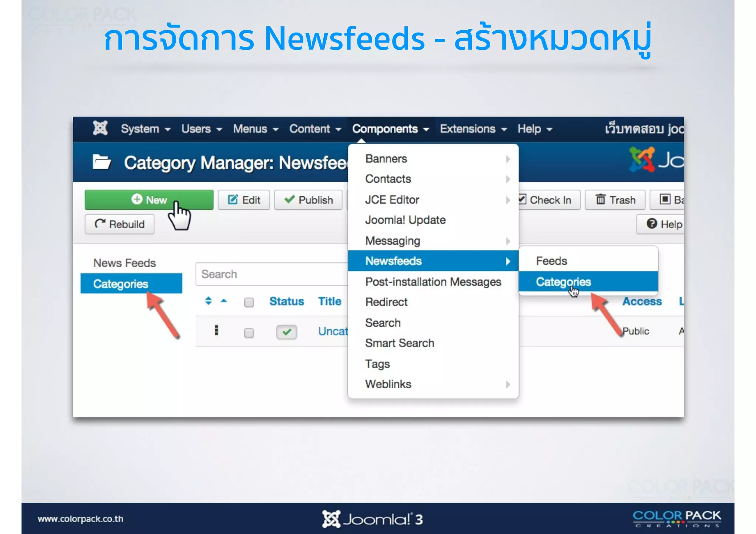The width and height of the screenshot is (756, 534).
Task: Collapse the Components dropdown menu
Action: [x=391, y=129]
